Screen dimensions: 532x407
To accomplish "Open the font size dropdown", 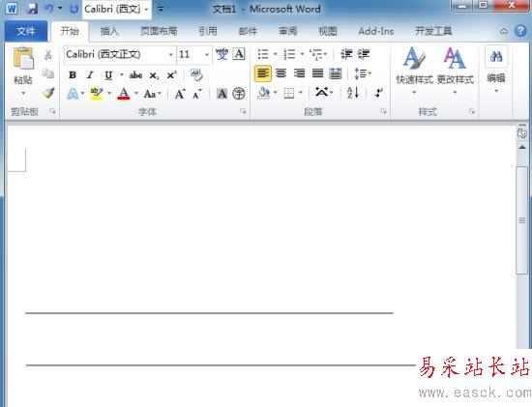I will pyautogui.click(x=207, y=54).
